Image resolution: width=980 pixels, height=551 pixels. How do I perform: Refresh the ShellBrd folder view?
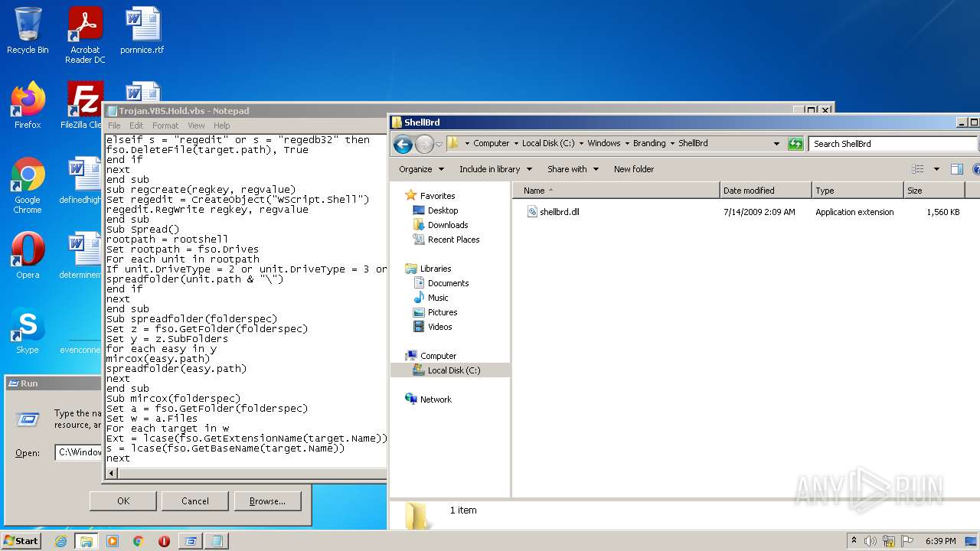pyautogui.click(x=795, y=143)
